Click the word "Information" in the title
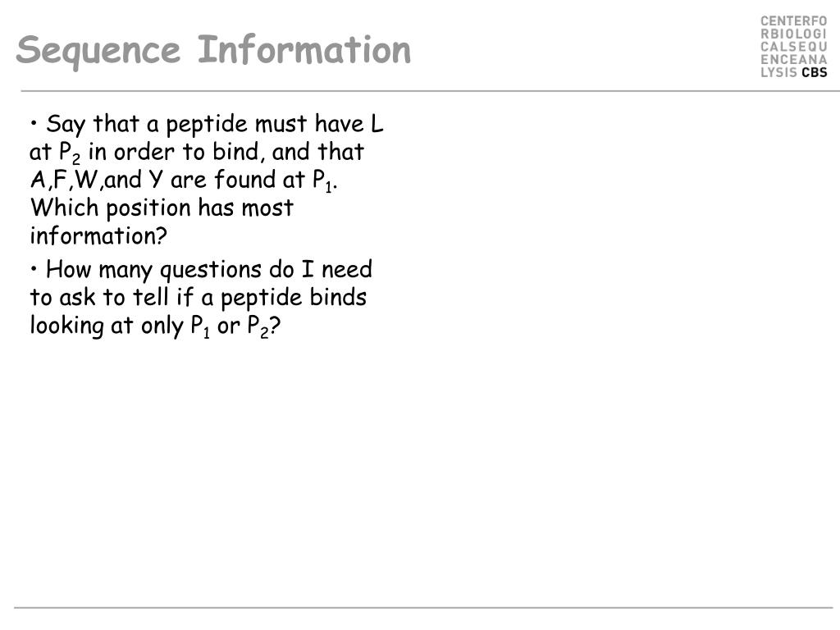The image size is (840, 630). coord(304,49)
